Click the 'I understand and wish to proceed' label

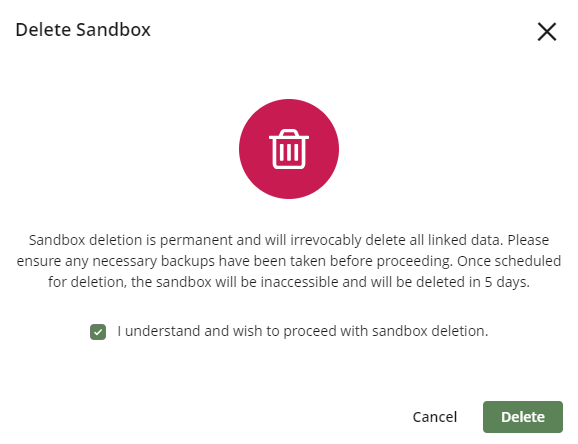click(303, 331)
